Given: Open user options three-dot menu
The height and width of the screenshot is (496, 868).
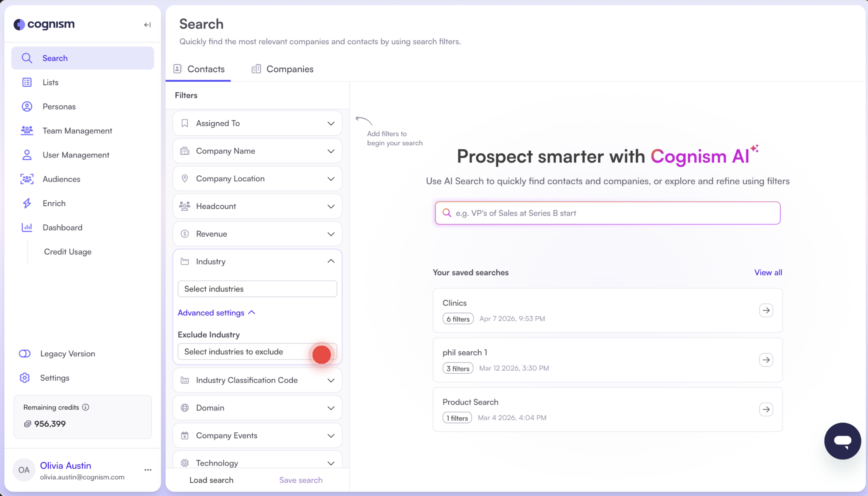Looking at the screenshot, I should tap(148, 470).
